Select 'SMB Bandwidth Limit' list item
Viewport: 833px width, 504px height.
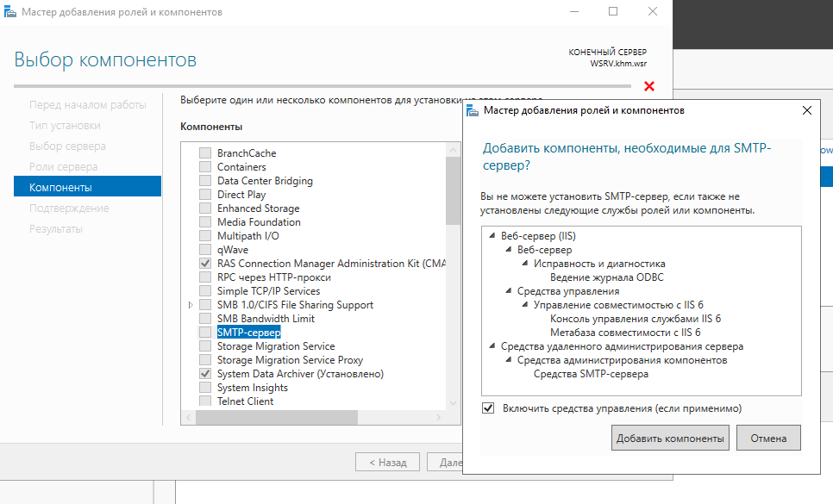coord(266,318)
